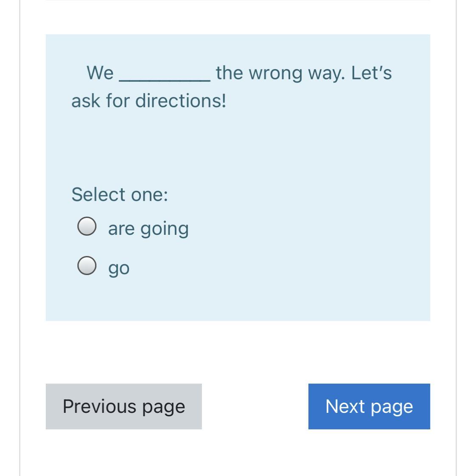Return to the Previous page
476x476 pixels.
point(123,406)
